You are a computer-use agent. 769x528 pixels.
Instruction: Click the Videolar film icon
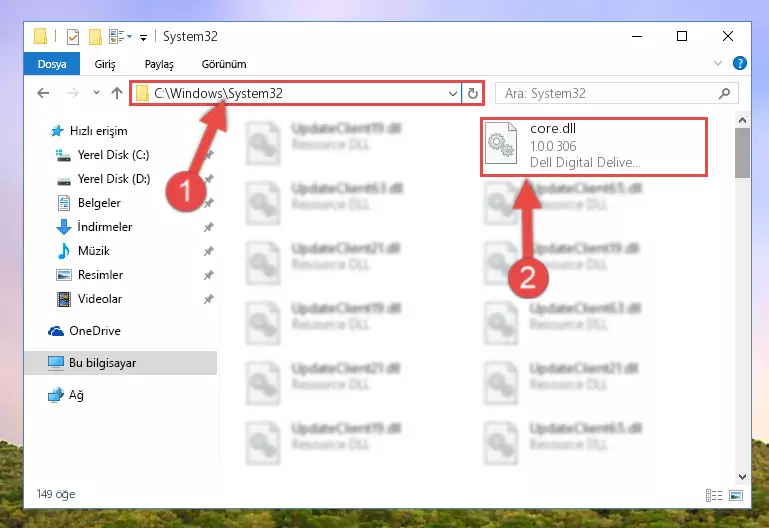pyautogui.click(x=64, y=299)
